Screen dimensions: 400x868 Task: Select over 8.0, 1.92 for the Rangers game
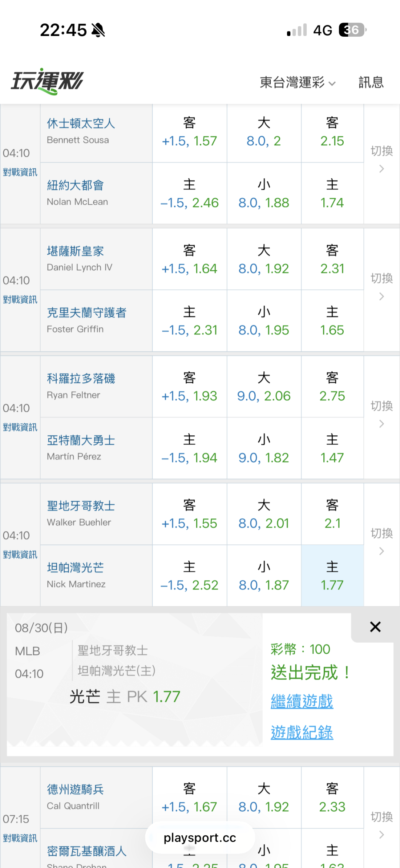264,798
